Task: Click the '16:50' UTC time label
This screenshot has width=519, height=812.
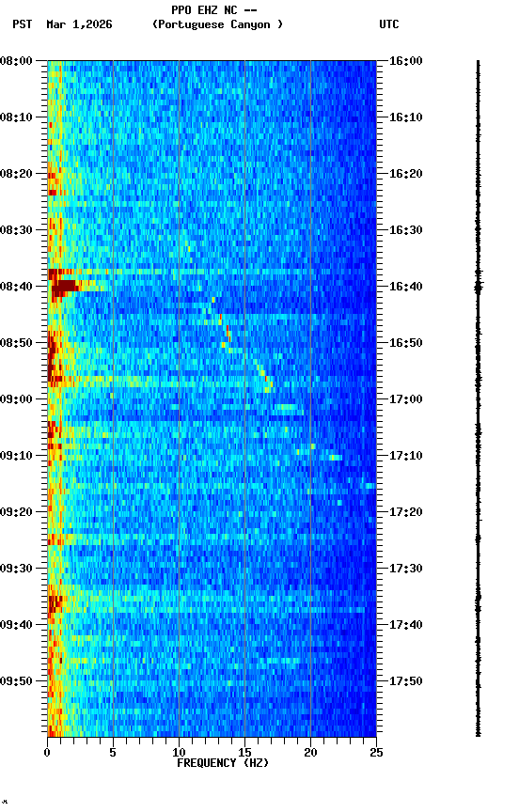Action: [x=406, y=343]
